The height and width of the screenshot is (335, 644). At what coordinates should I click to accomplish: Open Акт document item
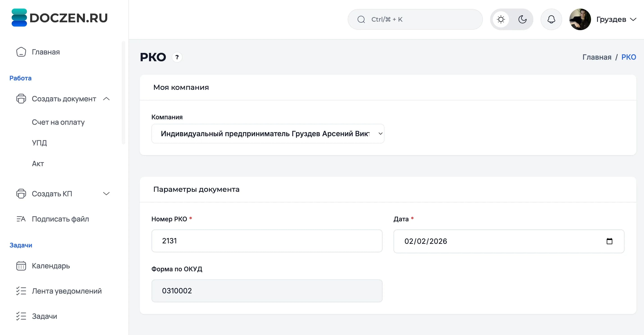[x=38, y=164]
